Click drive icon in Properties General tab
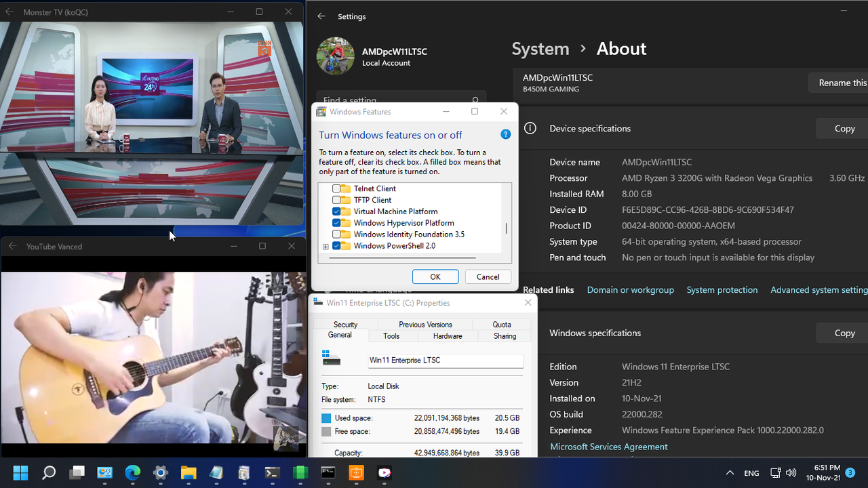The image size is (868, 488). click(x=331, y=358)
